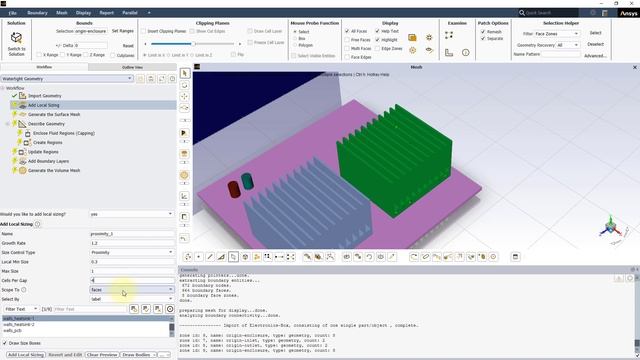
Task: Open the Report menu
Action: (x=107, y=13)
